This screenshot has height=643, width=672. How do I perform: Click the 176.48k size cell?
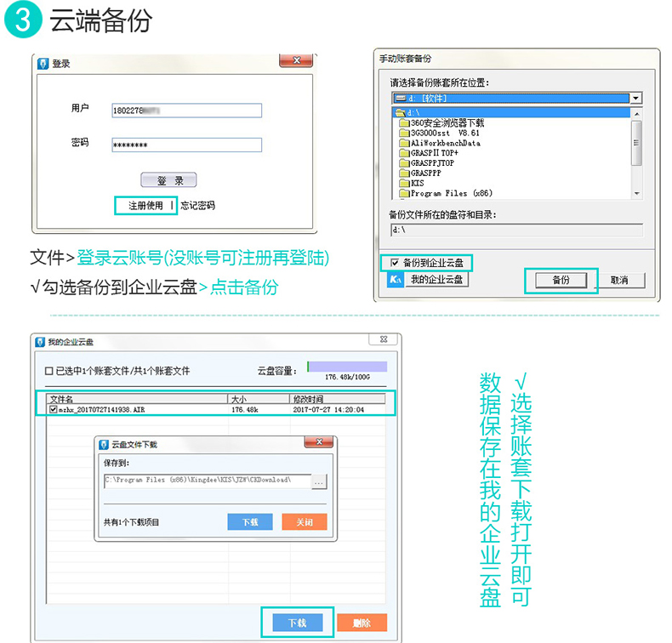pos(245,410)
